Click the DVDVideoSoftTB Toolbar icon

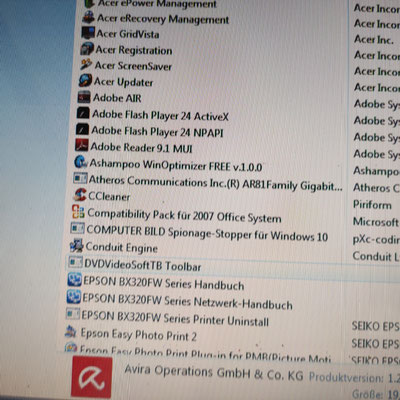(x=76, y=263)
